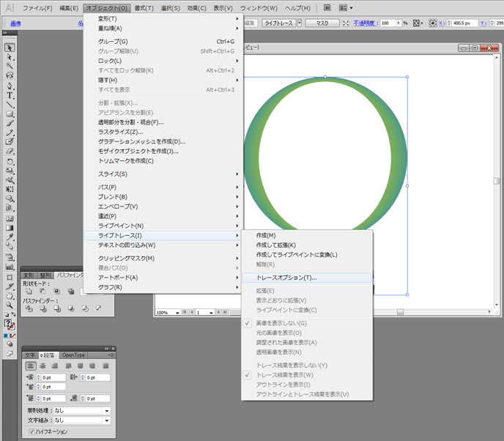The width and height of the screenshot is (504, 441).
Task: Select the Selection tool black arrow
Action: pos(10,48)
